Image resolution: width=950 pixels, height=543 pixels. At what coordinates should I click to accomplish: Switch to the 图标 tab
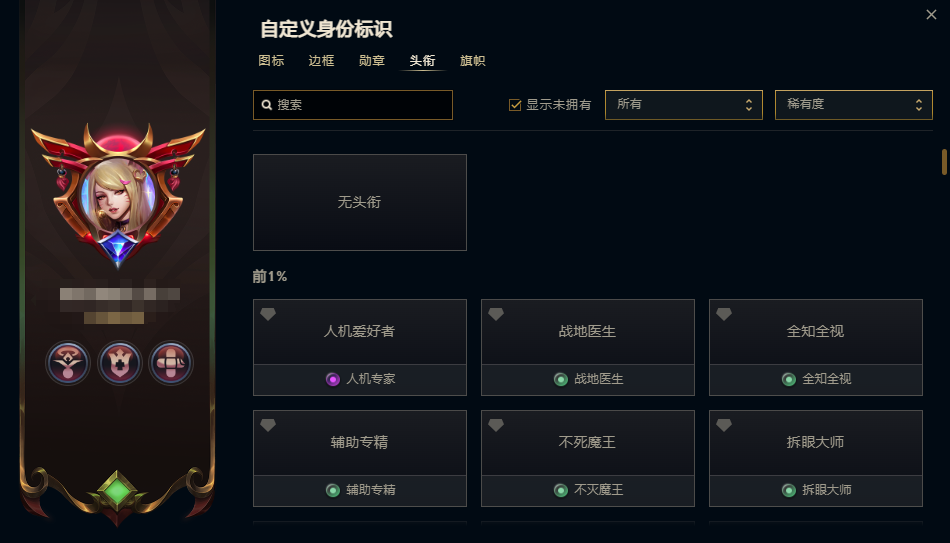[x=271, y=61]
